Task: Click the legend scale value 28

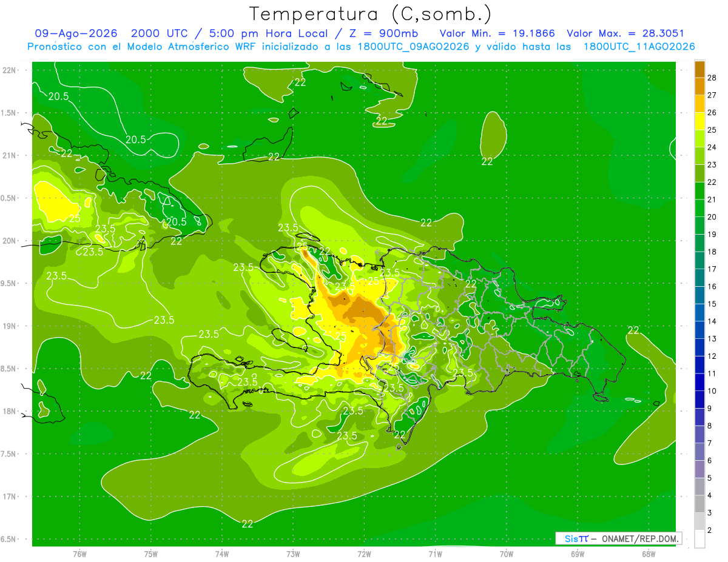Action: [713, 78]
